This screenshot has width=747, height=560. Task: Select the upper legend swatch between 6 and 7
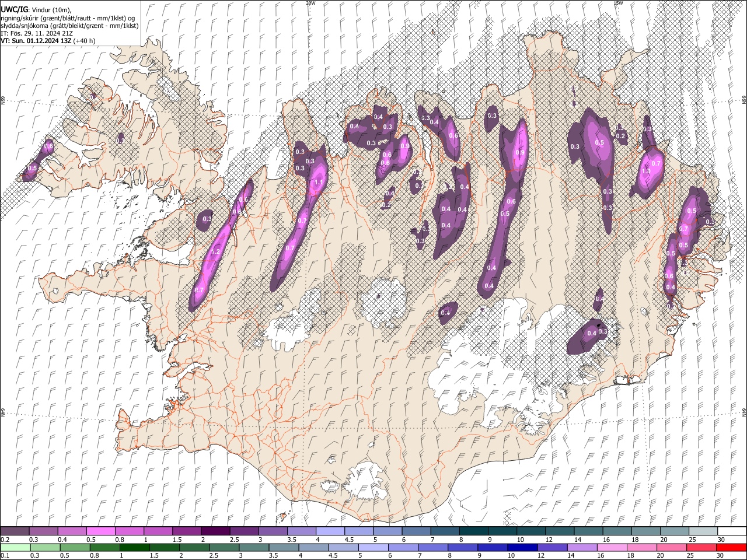pyautogui.click(x=417, y=531)
